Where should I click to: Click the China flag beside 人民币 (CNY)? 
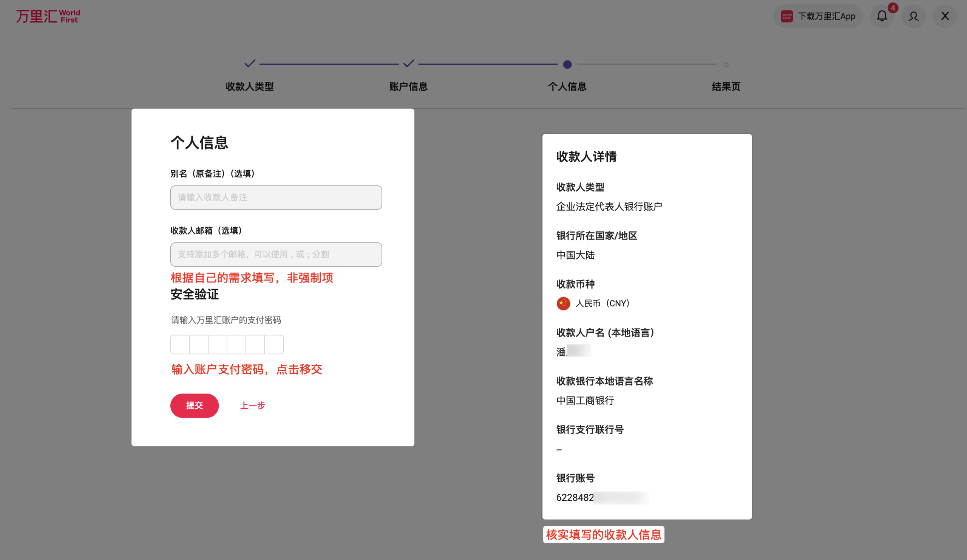tap(563, 303)
